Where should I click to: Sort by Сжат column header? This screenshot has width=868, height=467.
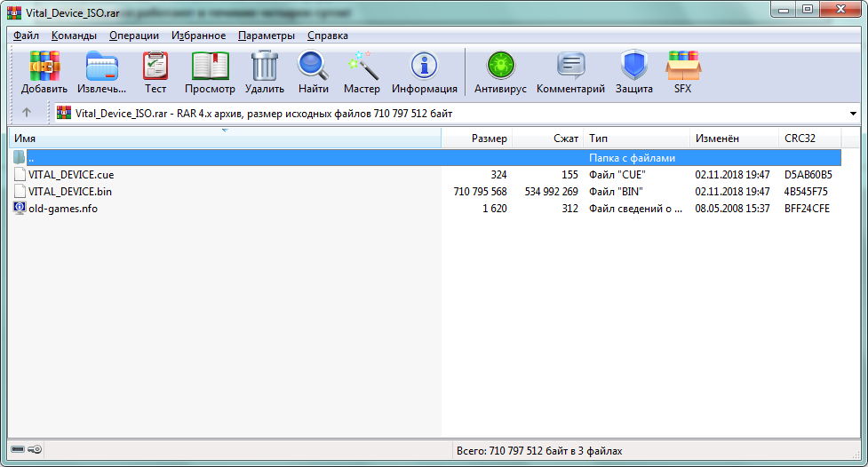548,139
